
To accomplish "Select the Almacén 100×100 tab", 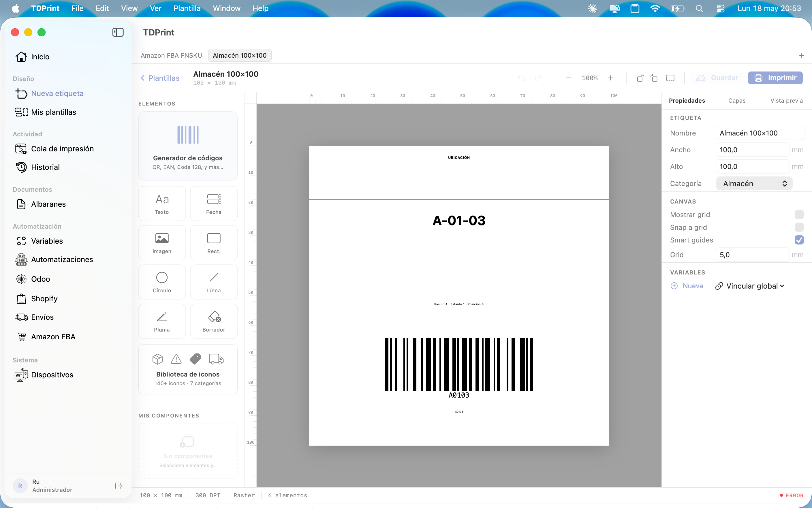I will (240, 55).
